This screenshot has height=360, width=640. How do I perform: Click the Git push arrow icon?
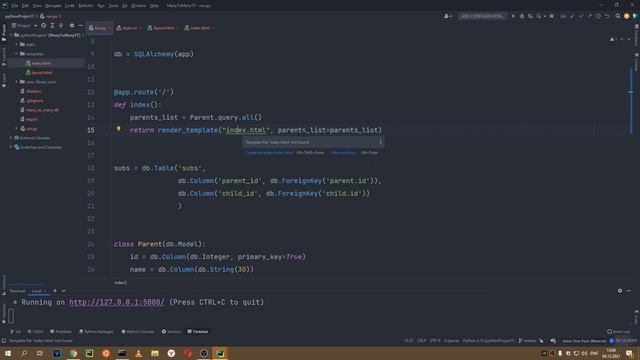(589, 16)
